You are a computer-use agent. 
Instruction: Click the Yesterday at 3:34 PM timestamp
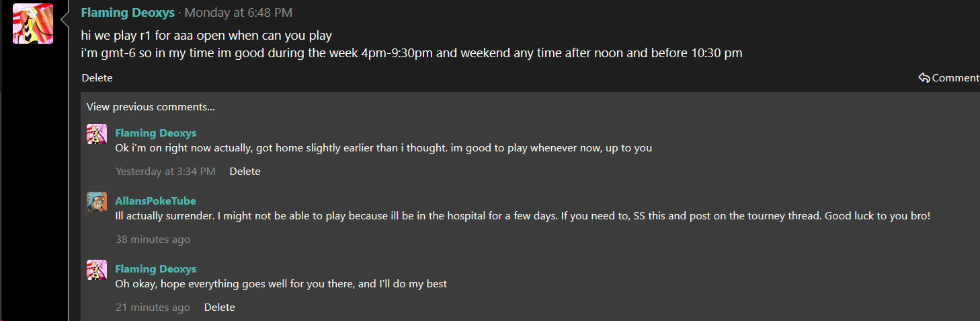pyautogui.click(x=165, y=172)
